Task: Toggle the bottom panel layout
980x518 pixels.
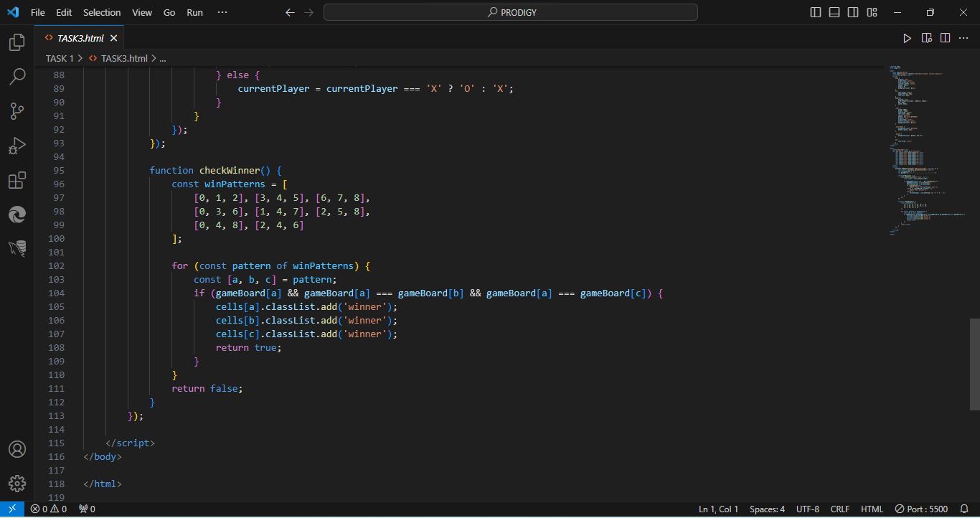Action: pos(834,12)
